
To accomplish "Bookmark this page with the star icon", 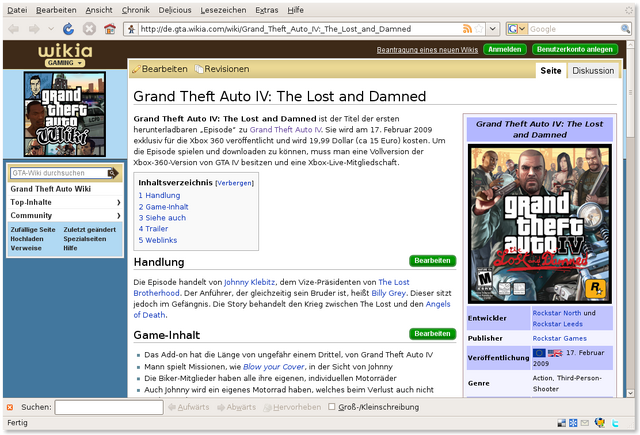I will tap(479, 29).
